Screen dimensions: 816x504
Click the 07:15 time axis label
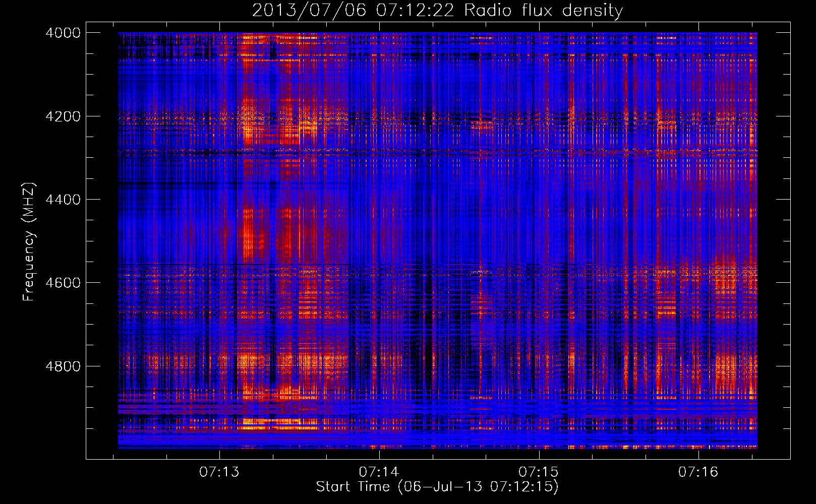(x=539, y=472)
